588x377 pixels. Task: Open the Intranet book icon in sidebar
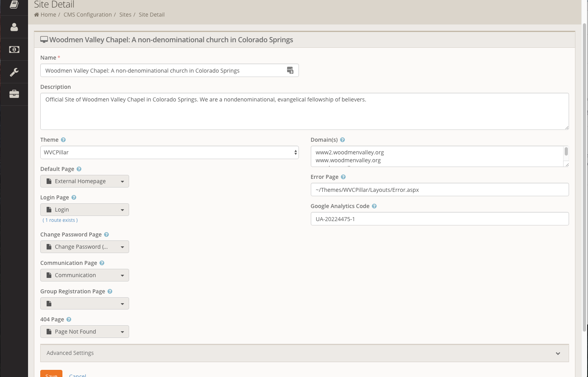point(14,5)
